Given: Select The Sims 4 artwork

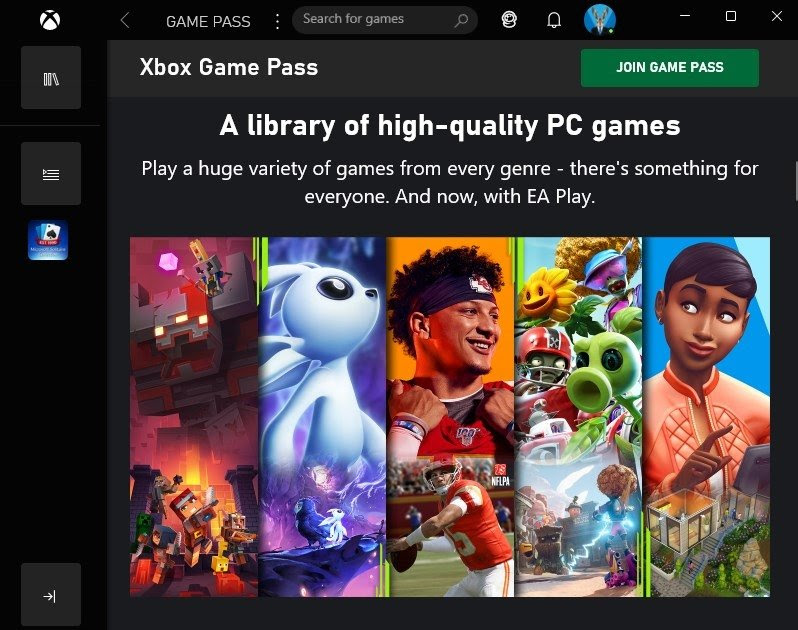Looking at the screenshot, I should tap(706, 416).
